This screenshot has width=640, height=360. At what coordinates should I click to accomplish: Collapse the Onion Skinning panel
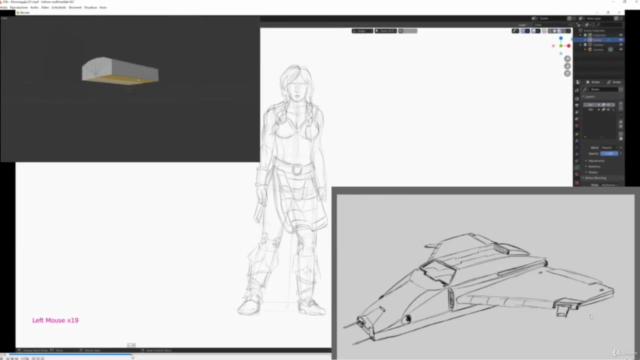(596, 178)
